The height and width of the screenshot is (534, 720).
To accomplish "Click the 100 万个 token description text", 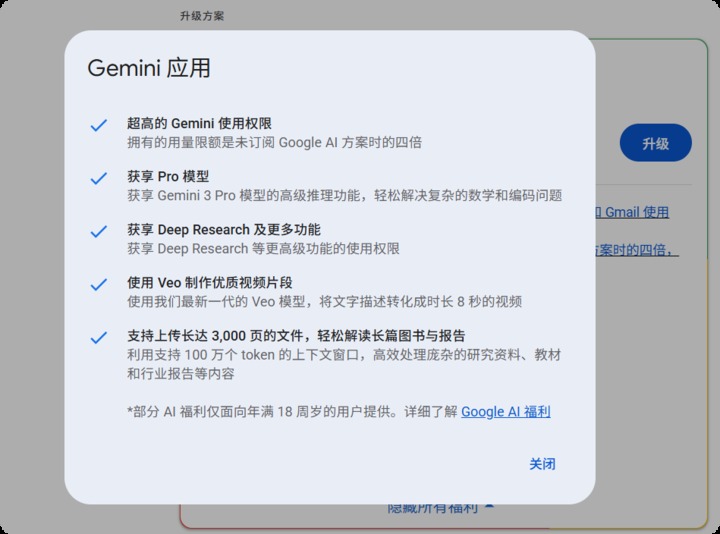I will click(x=344, y=364).
